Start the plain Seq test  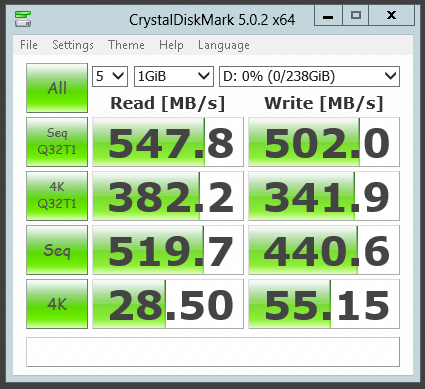pos(57,250)
